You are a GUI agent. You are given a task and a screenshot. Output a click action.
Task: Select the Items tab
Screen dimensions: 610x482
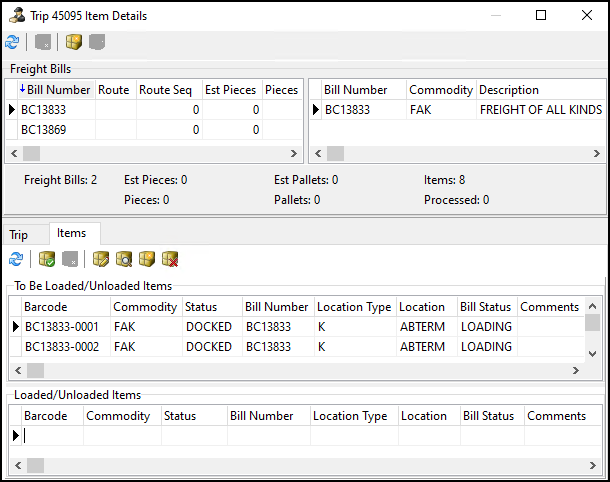pyautogui.click(x=71, y=233)
